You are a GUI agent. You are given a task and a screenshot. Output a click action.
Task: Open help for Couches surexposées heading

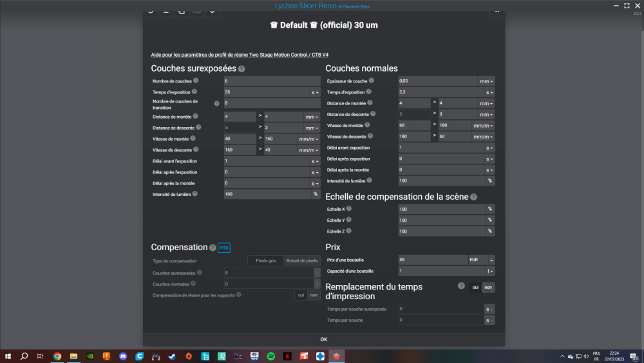click(241, 69)
